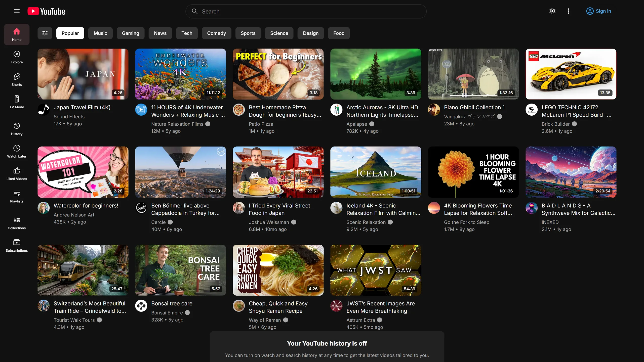Click the YouTube logo
644x362 pixels.
click(46, 11)
